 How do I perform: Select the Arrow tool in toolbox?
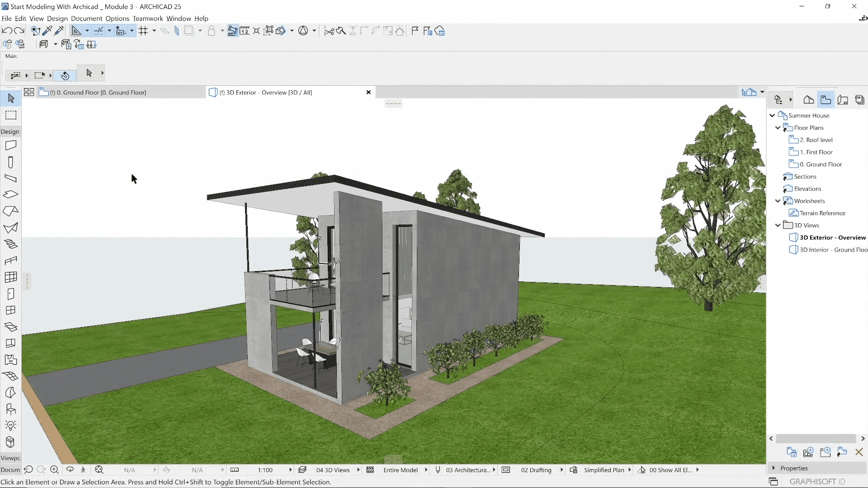point(11,99)
